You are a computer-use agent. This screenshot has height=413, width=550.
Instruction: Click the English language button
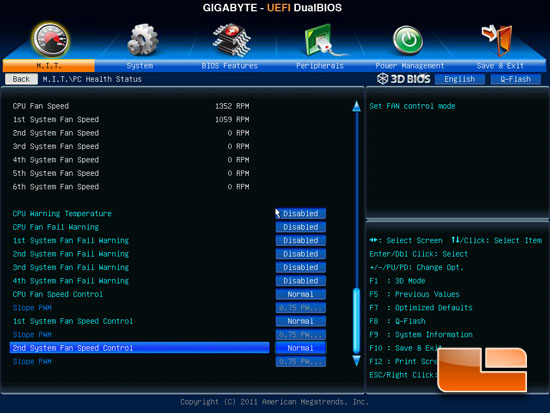[460, 79]
